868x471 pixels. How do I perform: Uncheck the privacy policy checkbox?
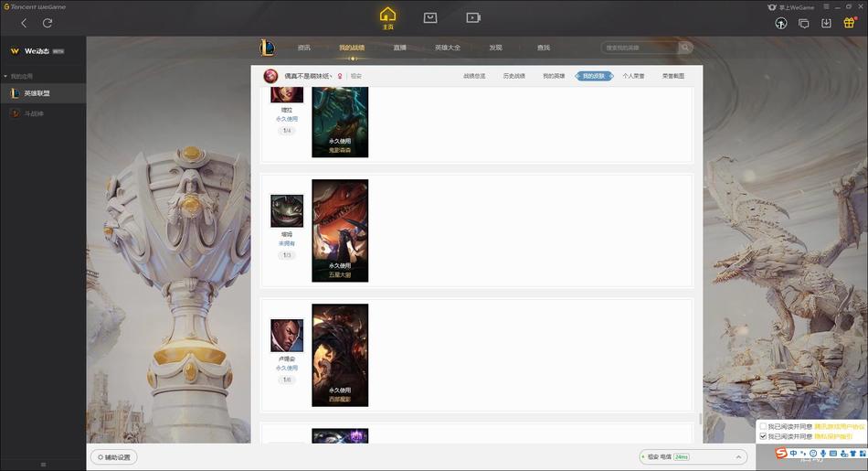click(x=763, y=436)
